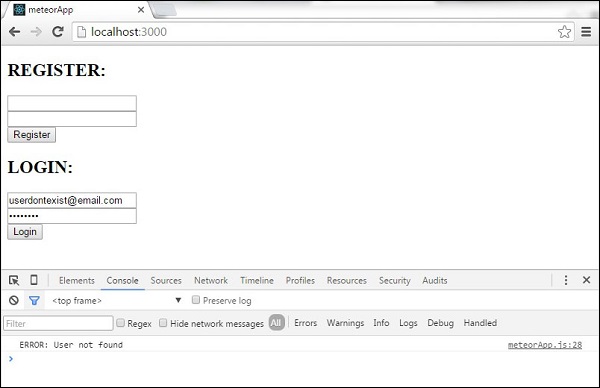Viewport: 600px width, 388px height.
Task: Close the DevTools panel
Action: (586, 280)
